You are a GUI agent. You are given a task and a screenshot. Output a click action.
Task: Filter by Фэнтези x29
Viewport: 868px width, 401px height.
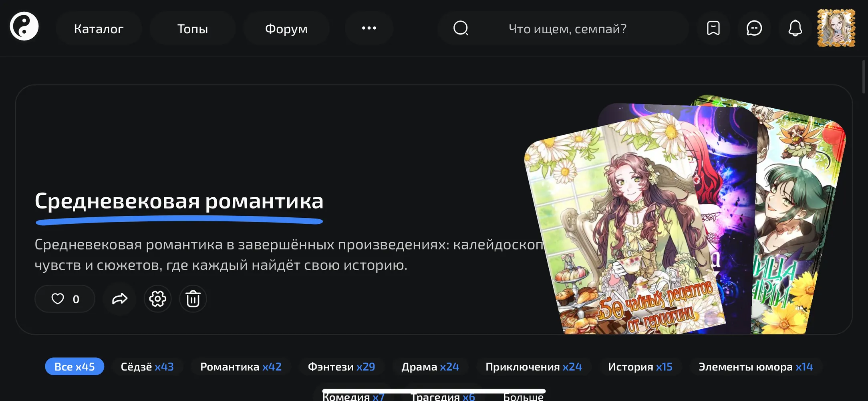[341, 367]
